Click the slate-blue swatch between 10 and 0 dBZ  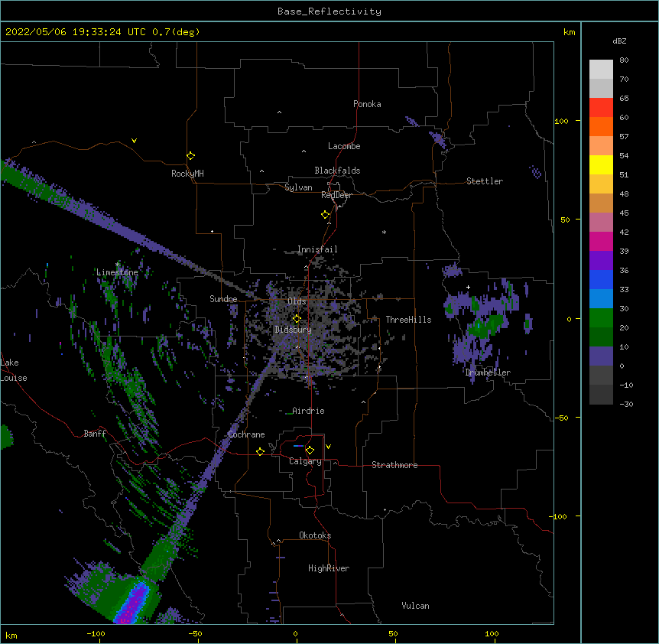coord(601,356)
